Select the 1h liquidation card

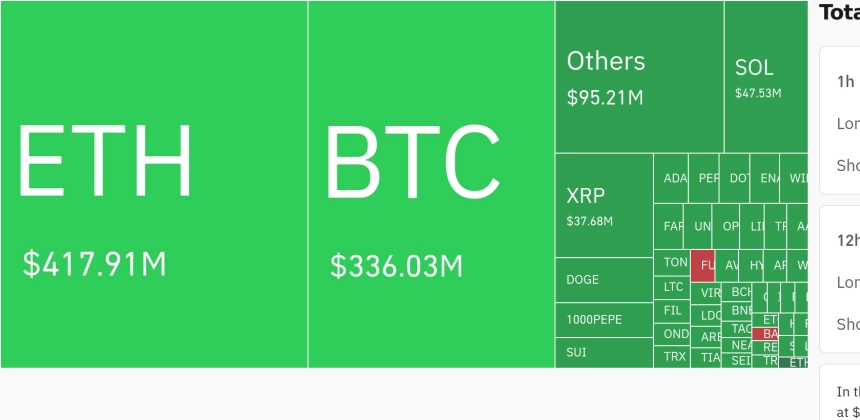(x=840, y=121)
